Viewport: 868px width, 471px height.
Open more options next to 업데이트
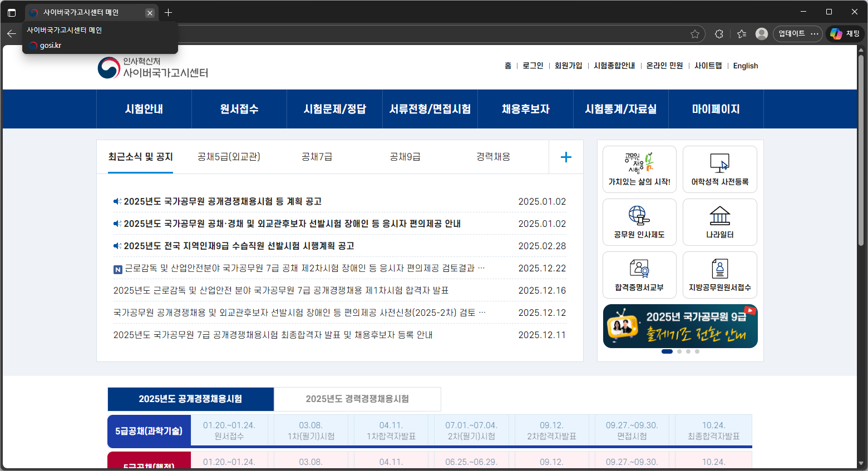(814, 33)
